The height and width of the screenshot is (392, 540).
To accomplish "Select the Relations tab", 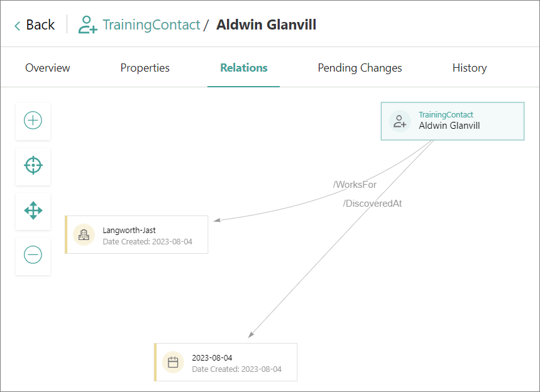I will point(244,68).
